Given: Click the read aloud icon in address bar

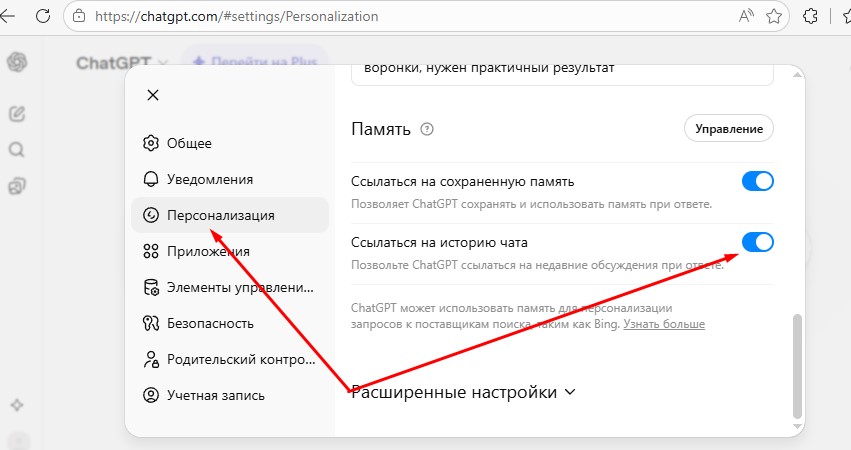Looking at the screenshot, I should [747, 16].
